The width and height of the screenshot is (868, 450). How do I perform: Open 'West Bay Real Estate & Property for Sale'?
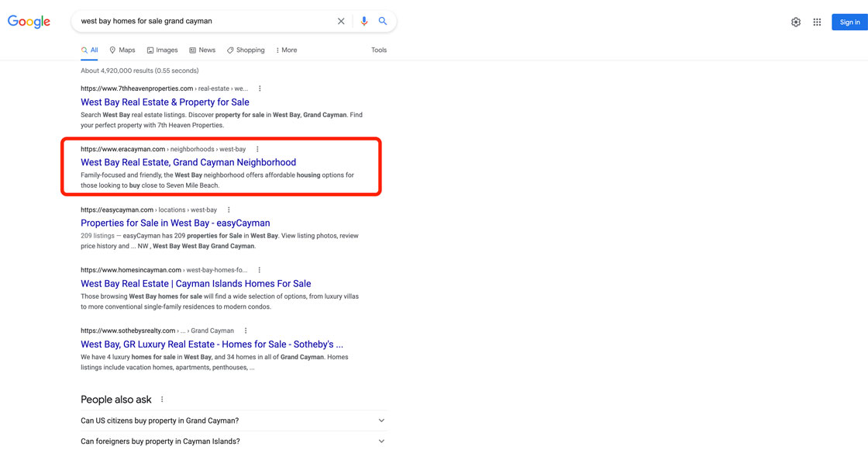[165, 102]
